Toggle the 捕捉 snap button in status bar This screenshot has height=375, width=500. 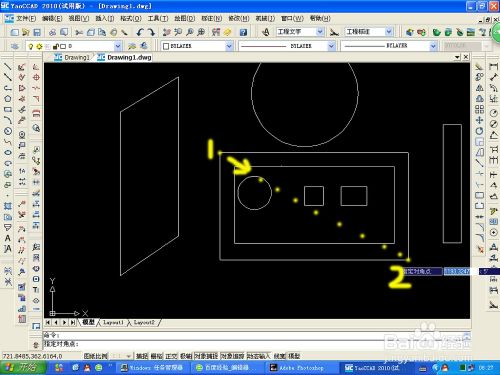pos(142,356)
